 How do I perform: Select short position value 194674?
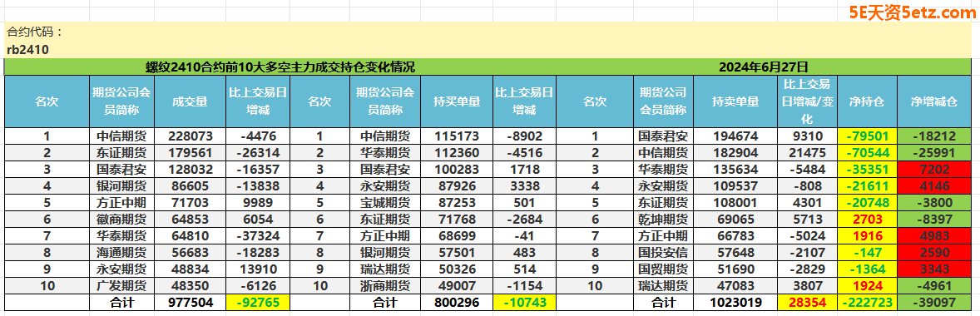[x=735, y=136]
